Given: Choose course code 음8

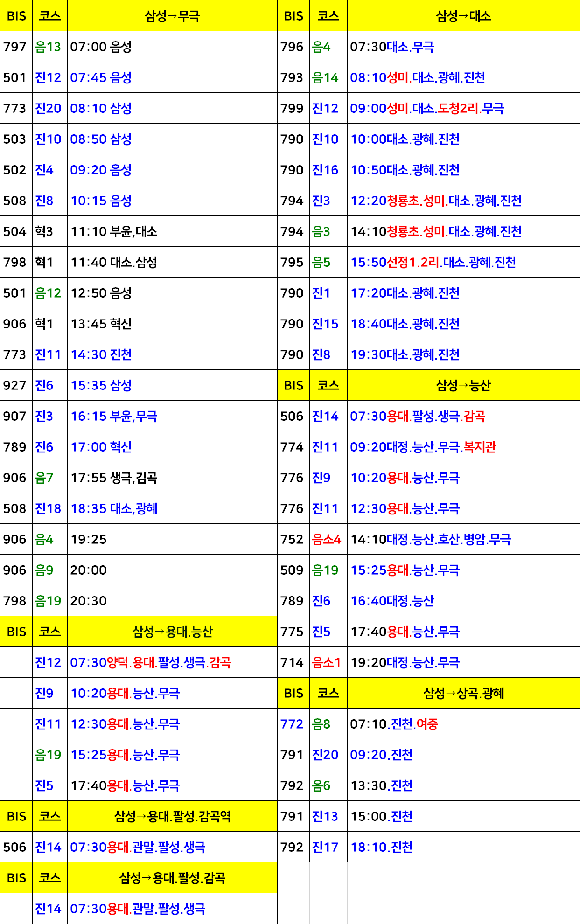Looking at the screenshot, I should 321,724.
